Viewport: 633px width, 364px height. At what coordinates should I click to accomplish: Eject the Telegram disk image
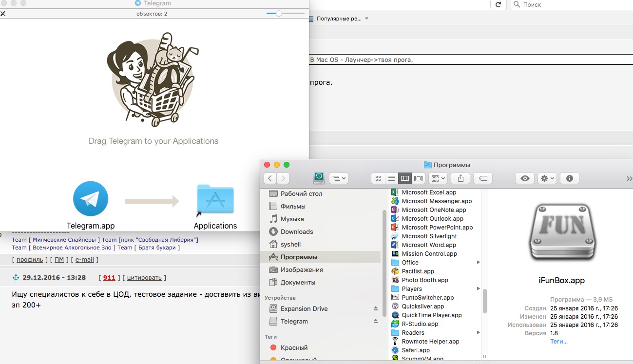pyautogui.click(x=375, y=321)
